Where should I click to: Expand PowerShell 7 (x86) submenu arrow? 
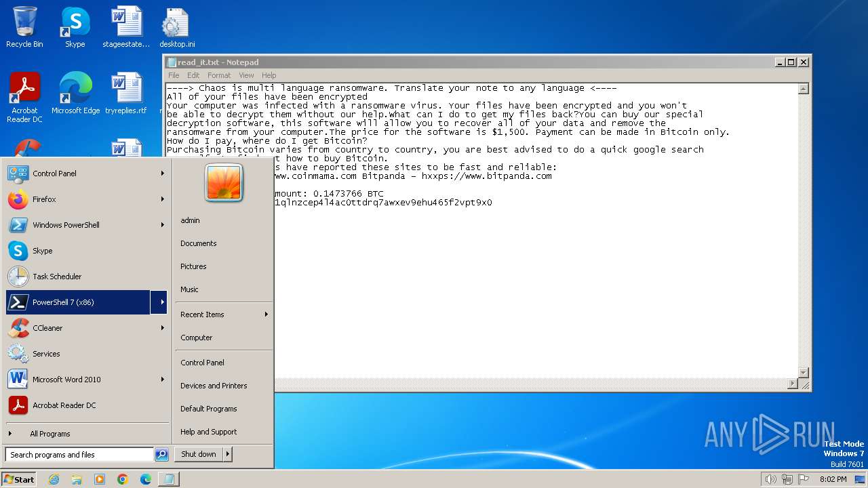click(x=159, y=302)
